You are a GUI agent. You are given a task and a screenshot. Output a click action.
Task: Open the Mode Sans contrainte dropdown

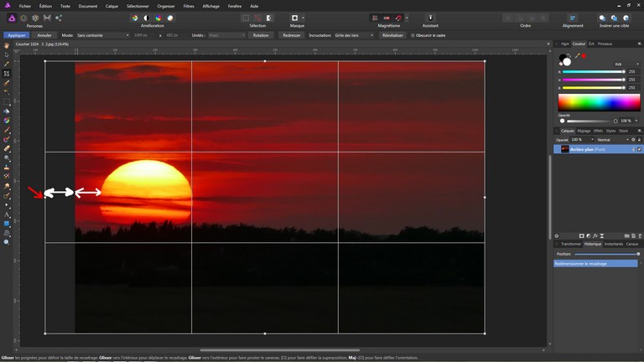click(102, 35)
